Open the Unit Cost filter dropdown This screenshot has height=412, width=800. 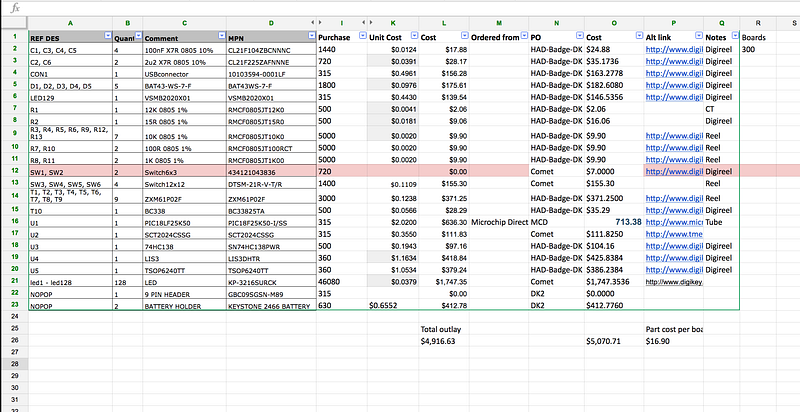point(414,36)
